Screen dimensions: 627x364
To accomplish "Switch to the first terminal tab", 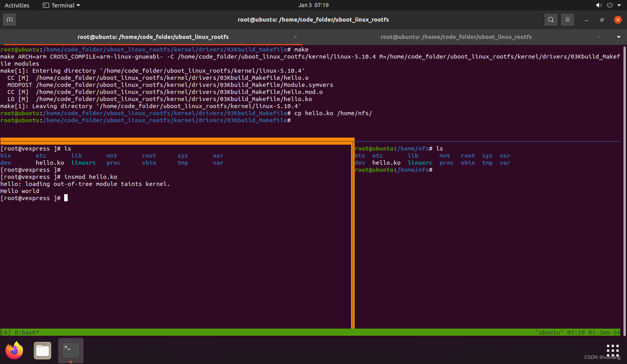I will (x=153, y=37).
